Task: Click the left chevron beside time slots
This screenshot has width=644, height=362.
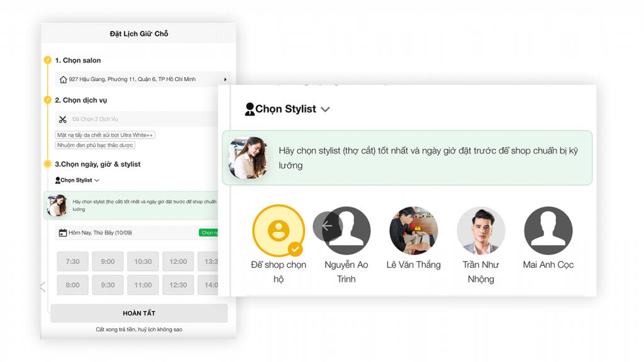Action: pyautogui.click(x=43, y=287)
